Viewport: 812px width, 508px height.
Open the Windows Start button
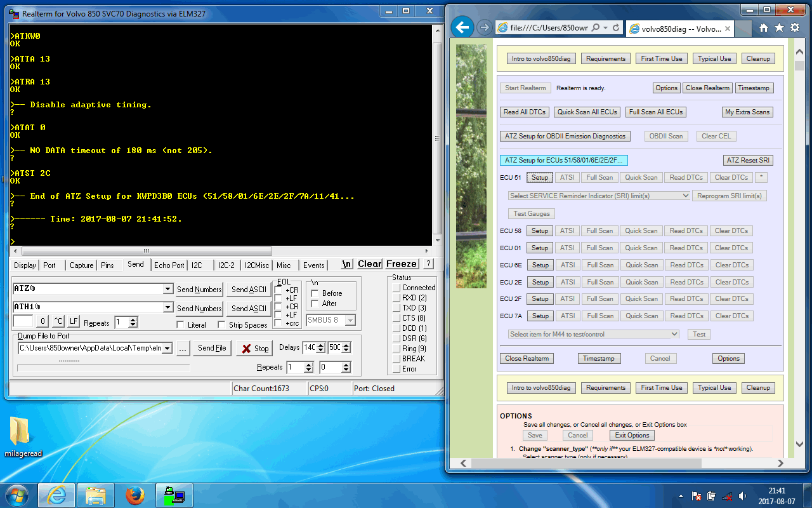click(x=16, y=495)
